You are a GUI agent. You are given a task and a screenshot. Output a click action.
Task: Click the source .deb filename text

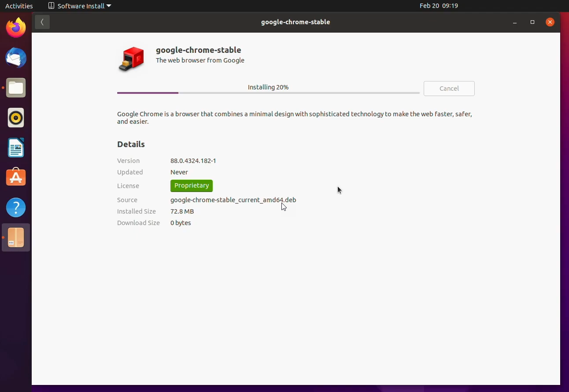(233, 200)
